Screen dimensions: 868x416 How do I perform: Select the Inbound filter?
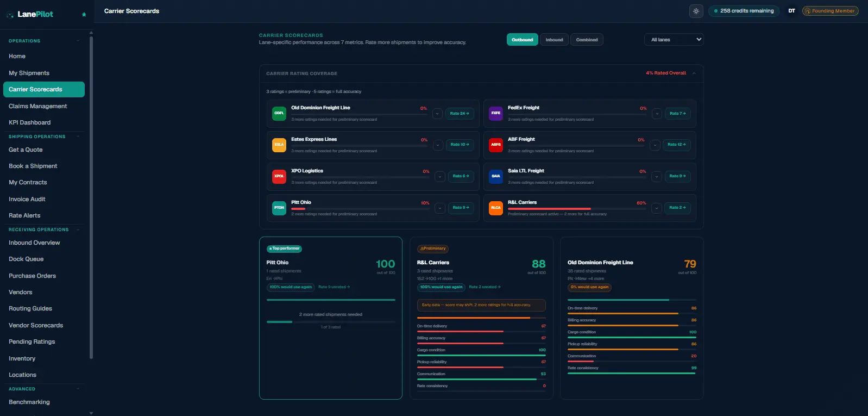[x=554, y=40]
